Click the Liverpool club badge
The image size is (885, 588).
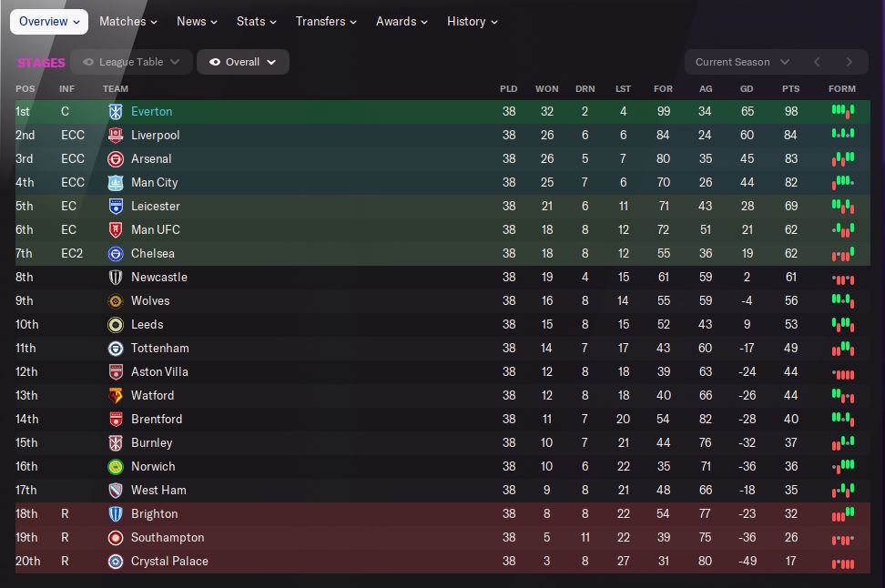click(x=116, y=135)
